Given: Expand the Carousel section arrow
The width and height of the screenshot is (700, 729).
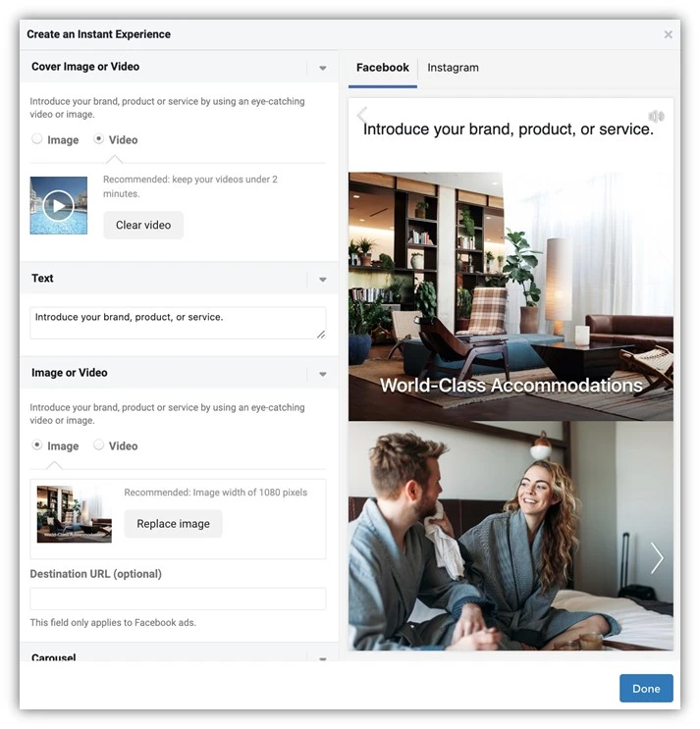Looking at the screenshot, I should [323, 658].
